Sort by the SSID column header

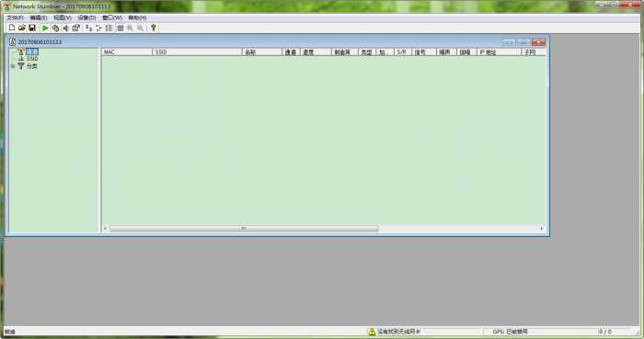pyautogui.click(x=197, y=52)
